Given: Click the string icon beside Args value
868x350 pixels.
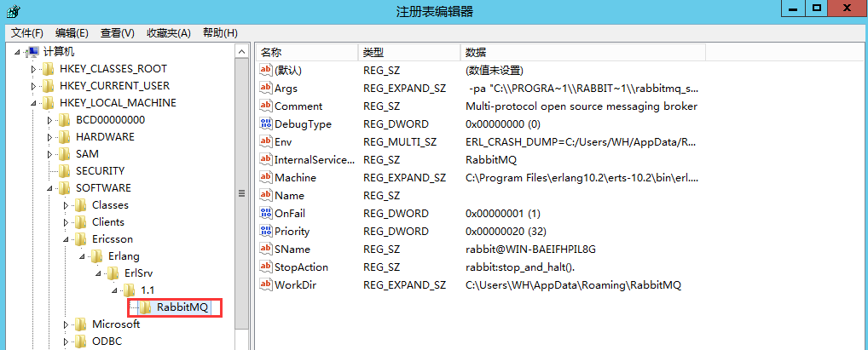Looking at the screenshot, I should click(x=265, y=88).
